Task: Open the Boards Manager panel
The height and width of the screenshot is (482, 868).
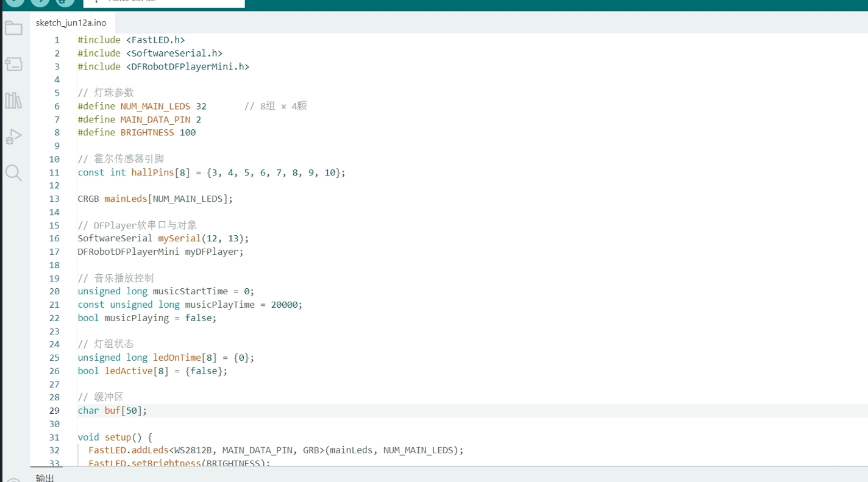Action: (x=13, y=64)
